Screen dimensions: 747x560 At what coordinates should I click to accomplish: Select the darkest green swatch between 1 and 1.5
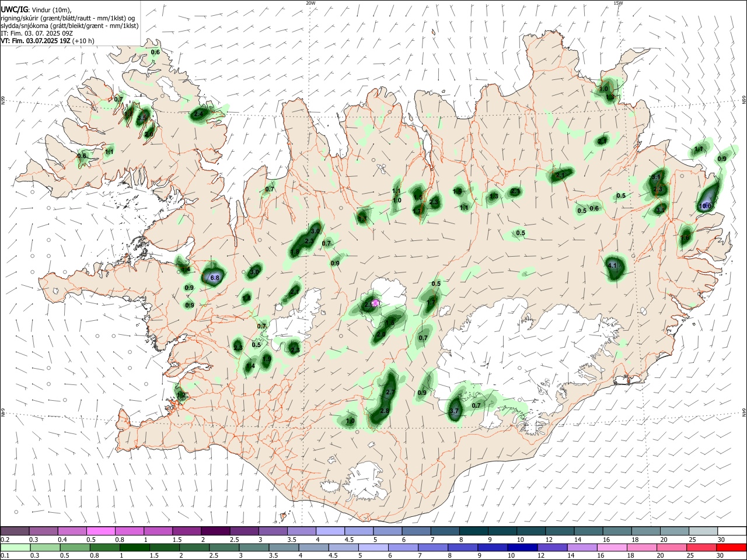tap(134, 548)
